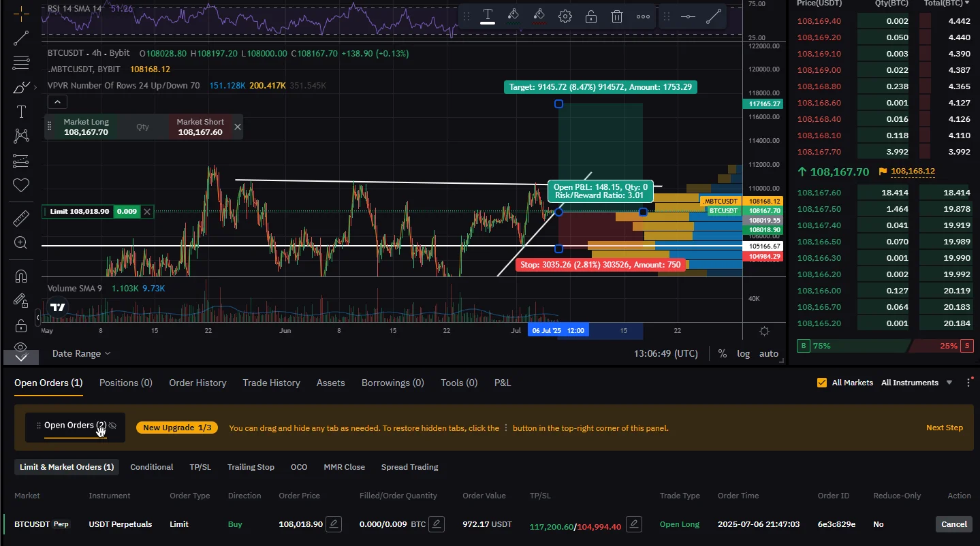980x546 pixels.
Task: Cancel the Limit 108,018.90 order on chart
Action: pyautogui.click(x=147, y=212)
